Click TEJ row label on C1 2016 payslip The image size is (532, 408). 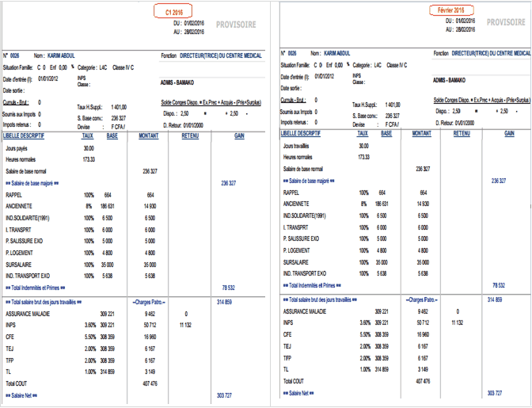point(9,349)
